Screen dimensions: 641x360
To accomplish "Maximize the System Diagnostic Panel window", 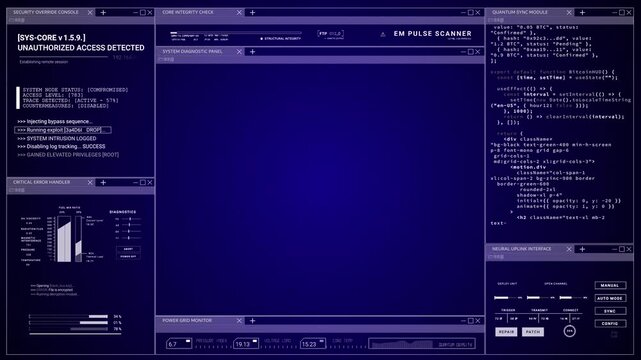I will 471,52.
